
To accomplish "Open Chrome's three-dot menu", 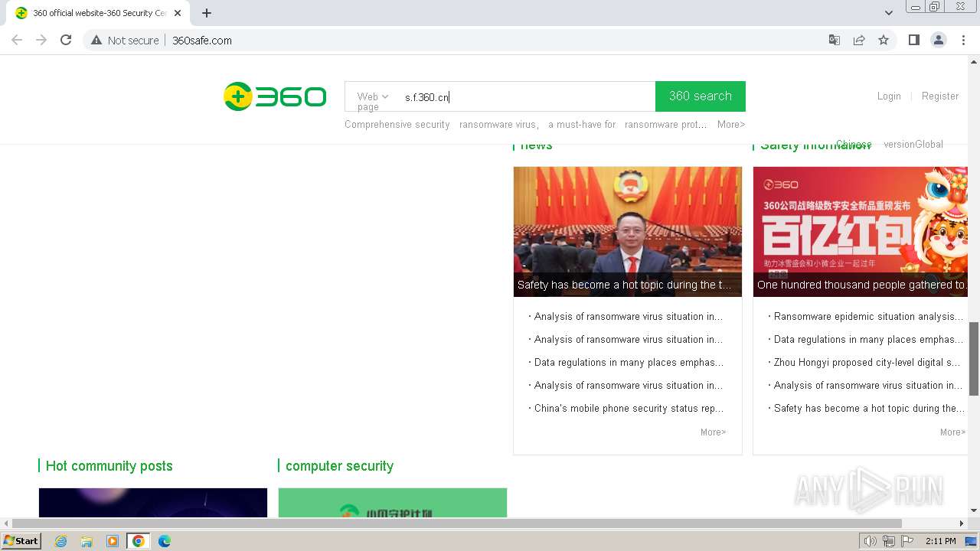I will pos(963,40).
